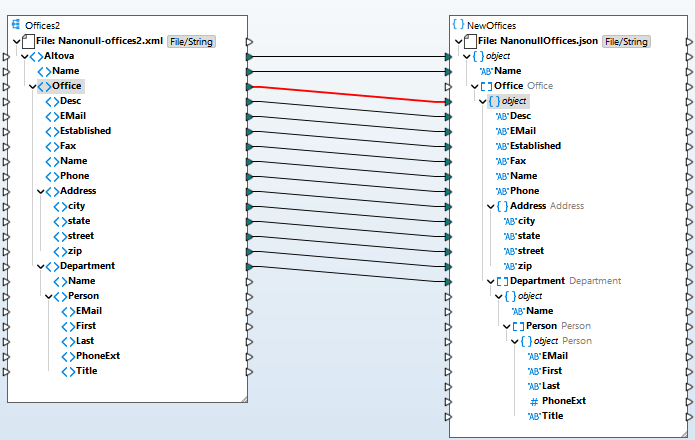Select the red connection line between Office nodes
695x440 pixels.
click(350, 95)
